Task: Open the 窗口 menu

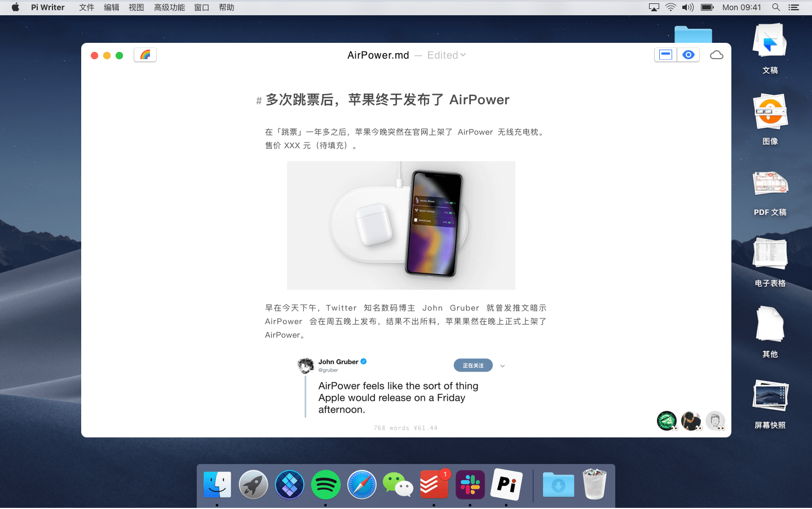Action: pos(202,7)
